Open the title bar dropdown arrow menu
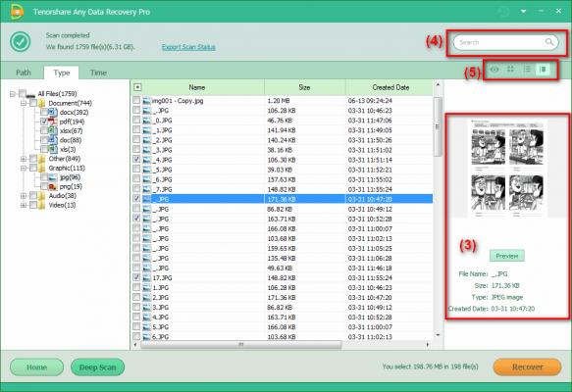Screen dimensions: 572x392 tap(524, 12)
